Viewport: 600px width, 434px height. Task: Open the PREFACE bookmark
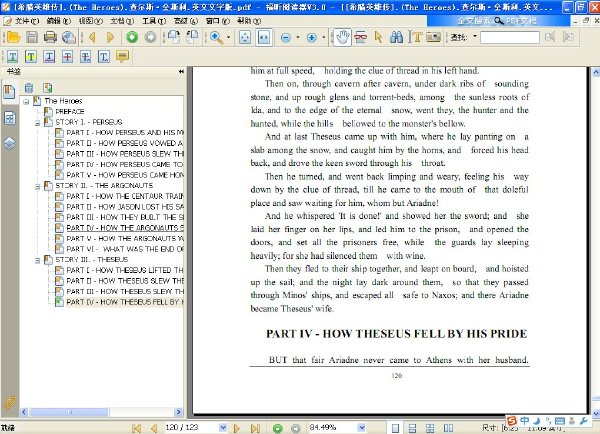pos(70,111)
